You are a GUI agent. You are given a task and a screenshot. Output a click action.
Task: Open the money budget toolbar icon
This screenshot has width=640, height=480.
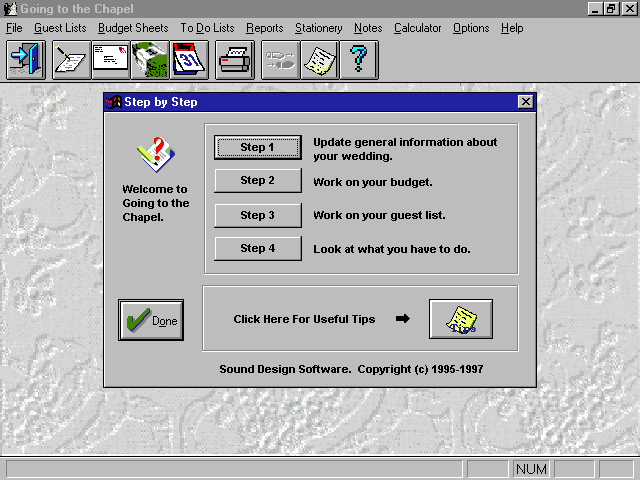[150, 60]
